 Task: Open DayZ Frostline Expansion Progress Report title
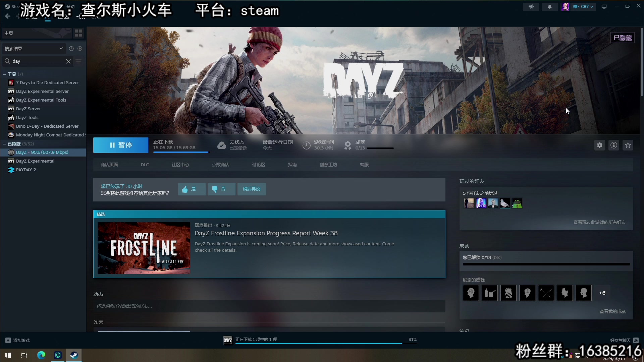click(266, 233)
